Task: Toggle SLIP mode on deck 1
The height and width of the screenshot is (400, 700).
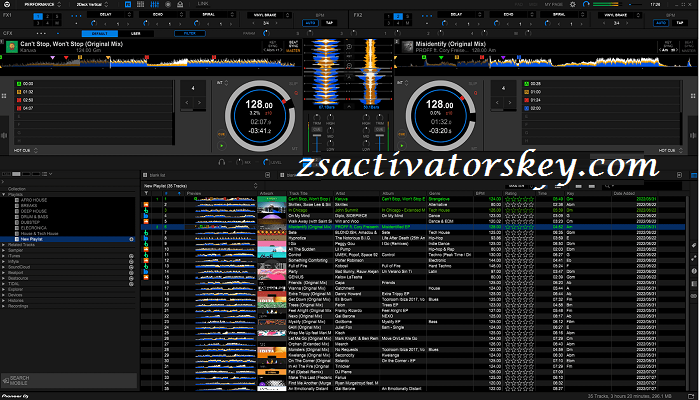Action: [293, 84]
